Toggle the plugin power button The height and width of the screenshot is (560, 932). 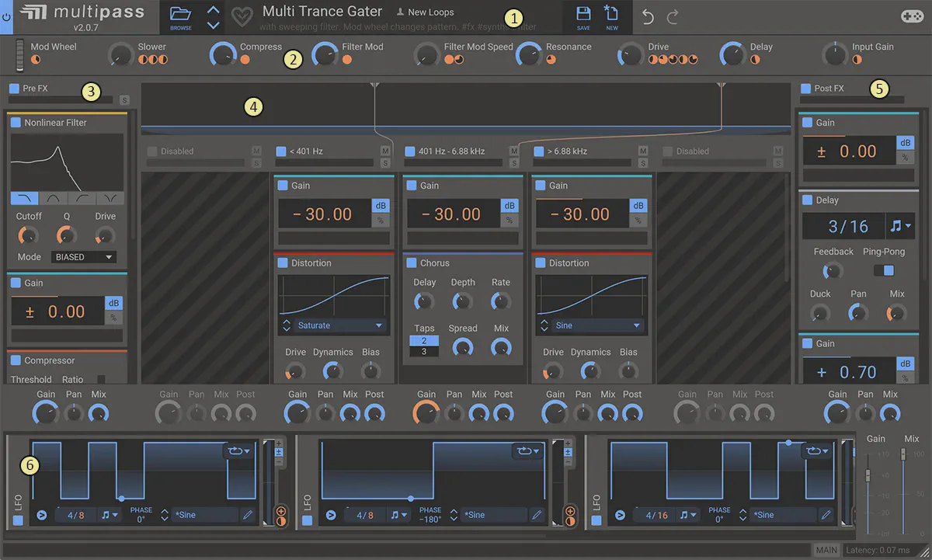(x=6, y=16)
